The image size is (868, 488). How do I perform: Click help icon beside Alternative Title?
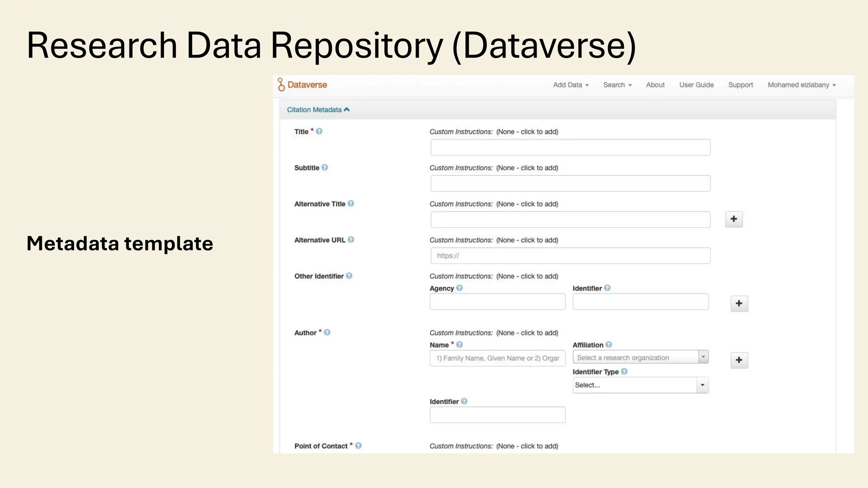coord(351,203)
